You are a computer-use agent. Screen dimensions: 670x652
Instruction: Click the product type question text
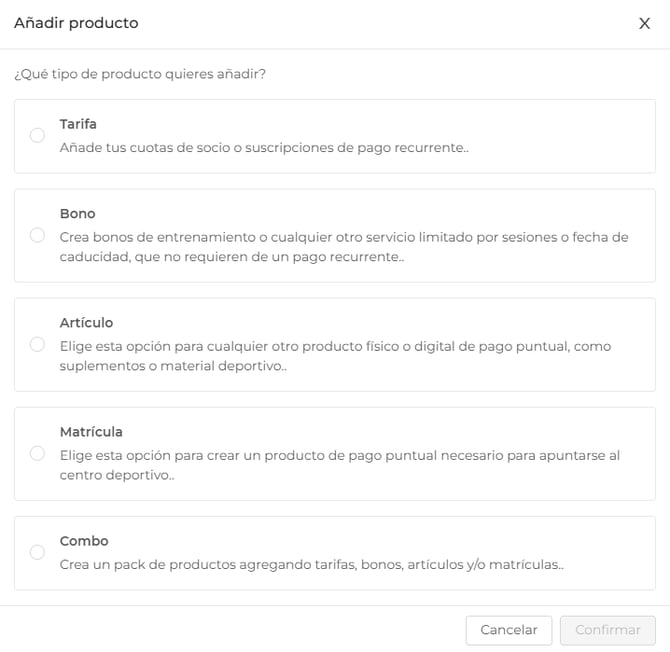146,74
